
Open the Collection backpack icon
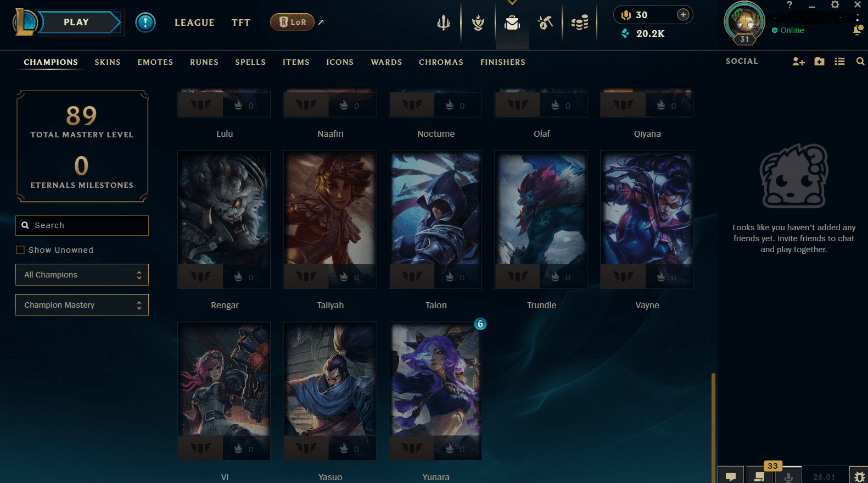click(x=512, y=23)
